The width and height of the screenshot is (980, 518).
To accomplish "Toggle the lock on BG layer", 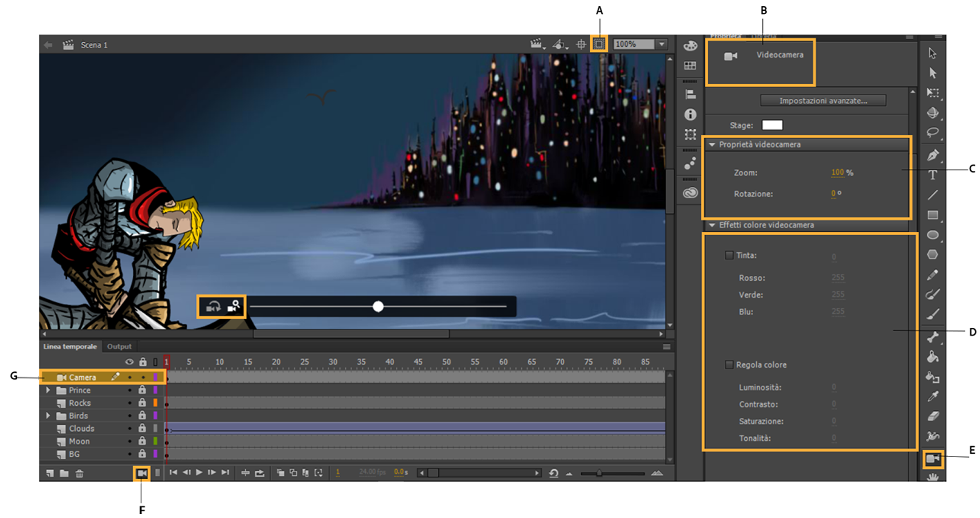I will pyautogui.click(x=142, y=454).
